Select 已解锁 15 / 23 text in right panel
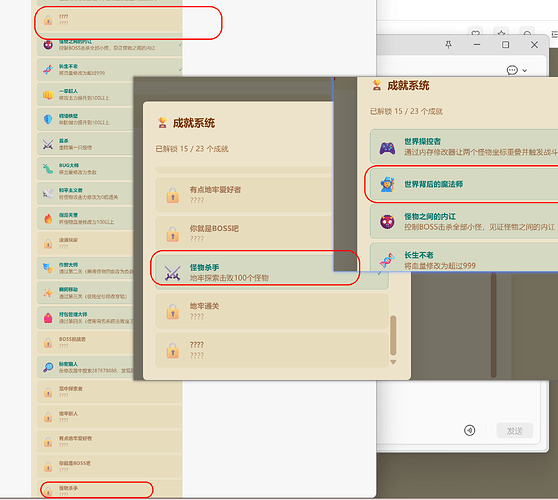The image size is (558, 500). pos(406,111)
